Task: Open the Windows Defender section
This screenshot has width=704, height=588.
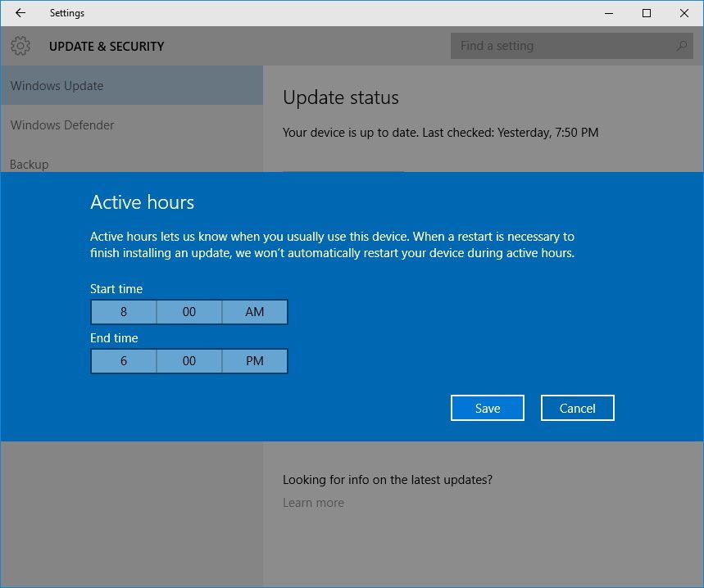Action: 61,124
